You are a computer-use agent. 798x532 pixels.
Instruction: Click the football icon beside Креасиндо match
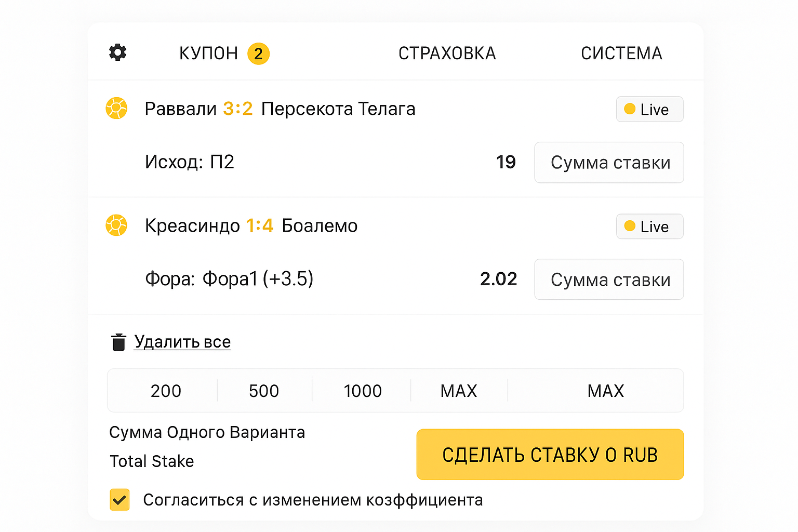click(116, 225)
